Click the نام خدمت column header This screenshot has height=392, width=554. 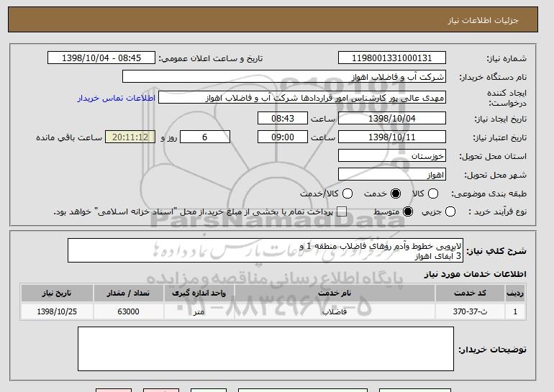pyautogui.click(x=335, y=293)
